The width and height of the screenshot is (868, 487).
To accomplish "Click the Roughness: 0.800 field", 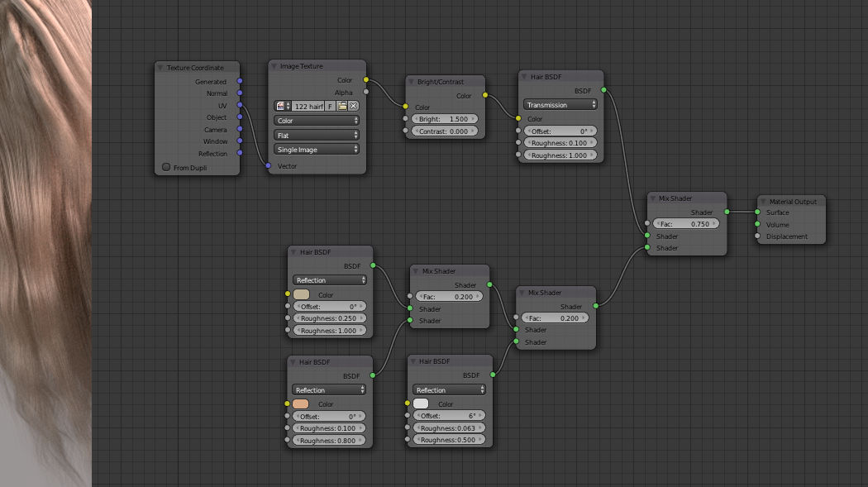I will click(x=329, y=441).
